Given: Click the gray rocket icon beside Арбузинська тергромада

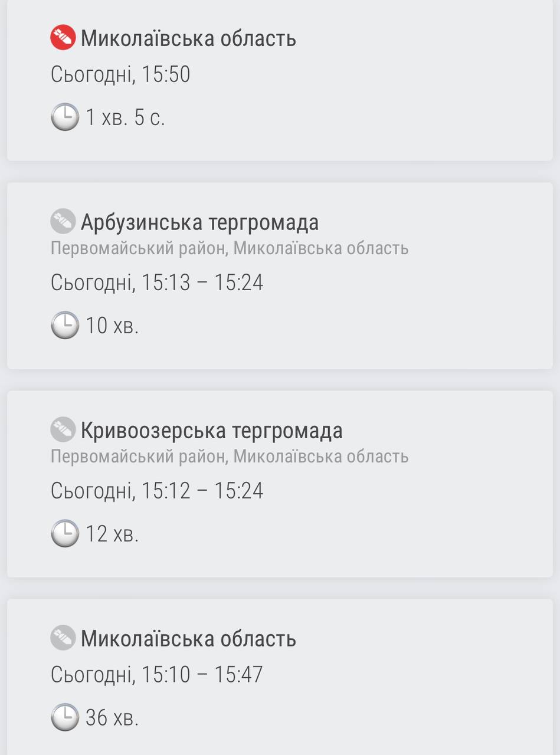Looking at the screenshot, I should [63, 221].
